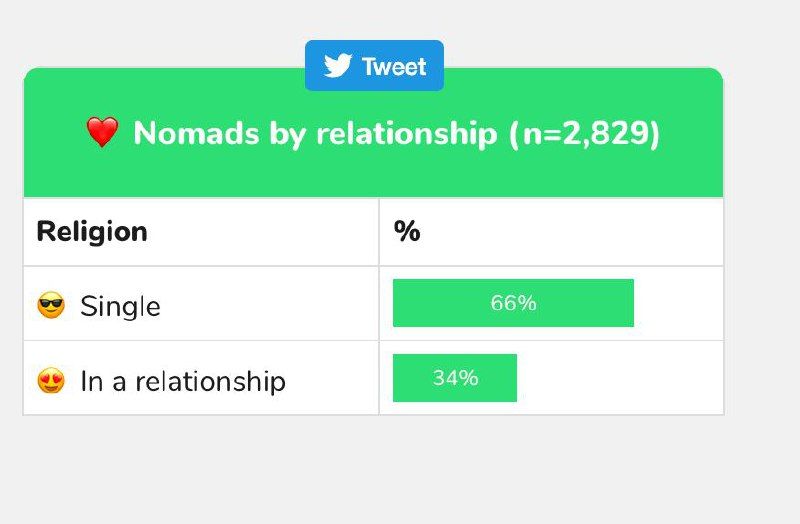
Task: Click the n=2,829 sample size text
Action: point(585,134)
